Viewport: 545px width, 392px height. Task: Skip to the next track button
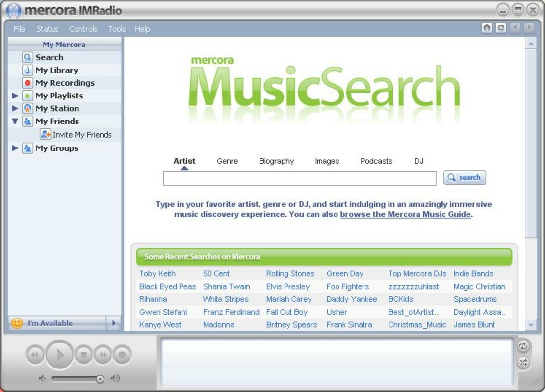tap(103, 355)
